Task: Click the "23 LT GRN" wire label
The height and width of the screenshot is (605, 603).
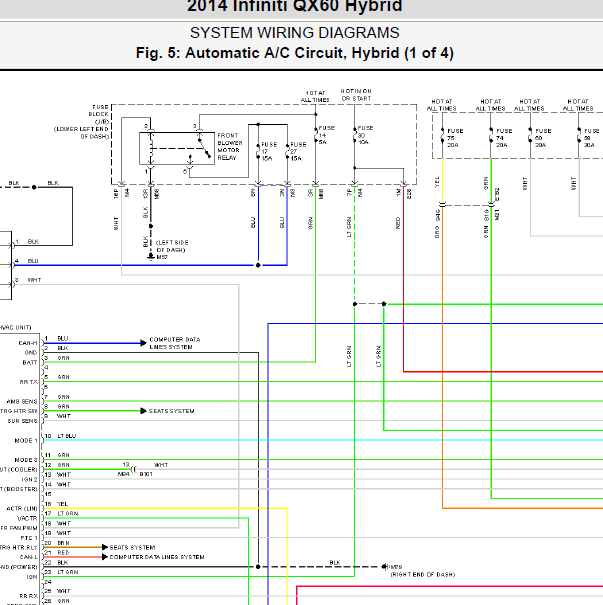Action: click(x=61, y=572)
